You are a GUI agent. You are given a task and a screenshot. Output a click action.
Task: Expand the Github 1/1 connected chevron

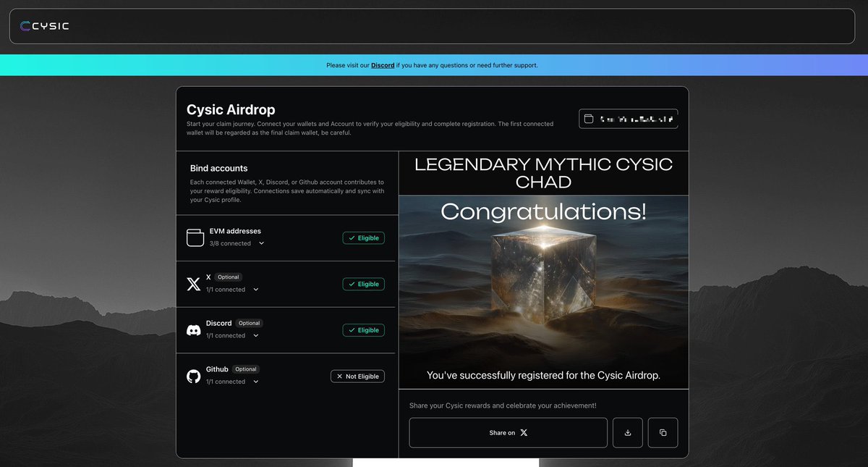256,382
